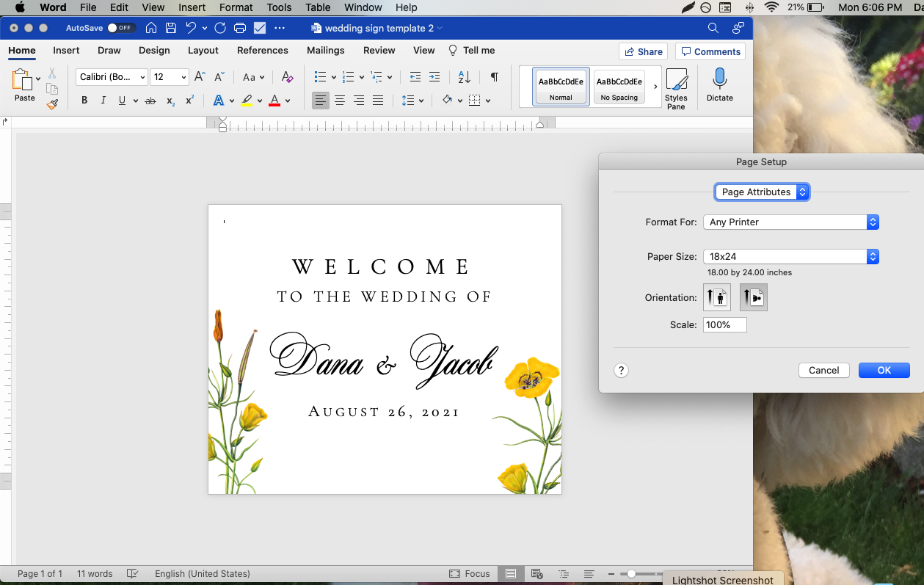Apply subscript formatting

pos(170,100)
